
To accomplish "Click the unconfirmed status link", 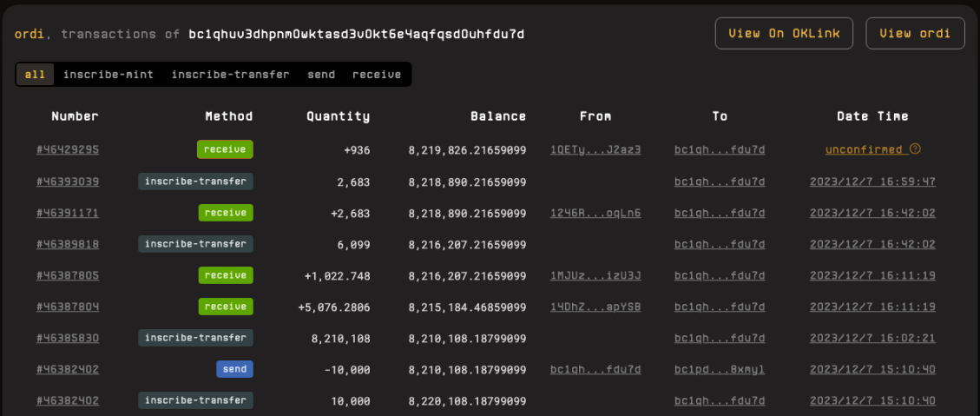I will pyautogui.click(x=864, y=149).
